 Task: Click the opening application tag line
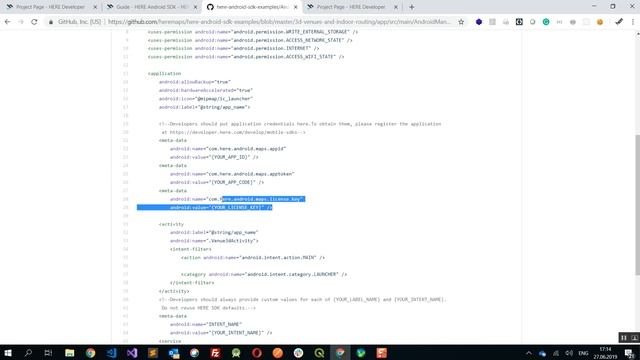click(x=164, y=73)
